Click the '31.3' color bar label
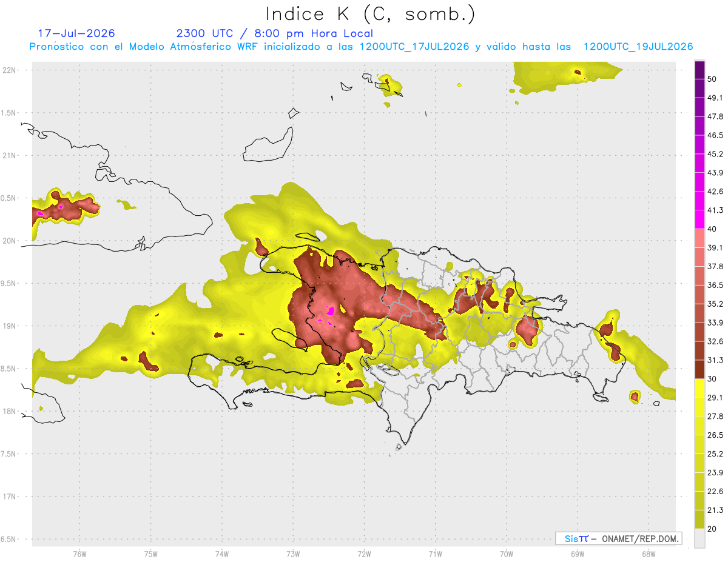 [x=715, y=360]
